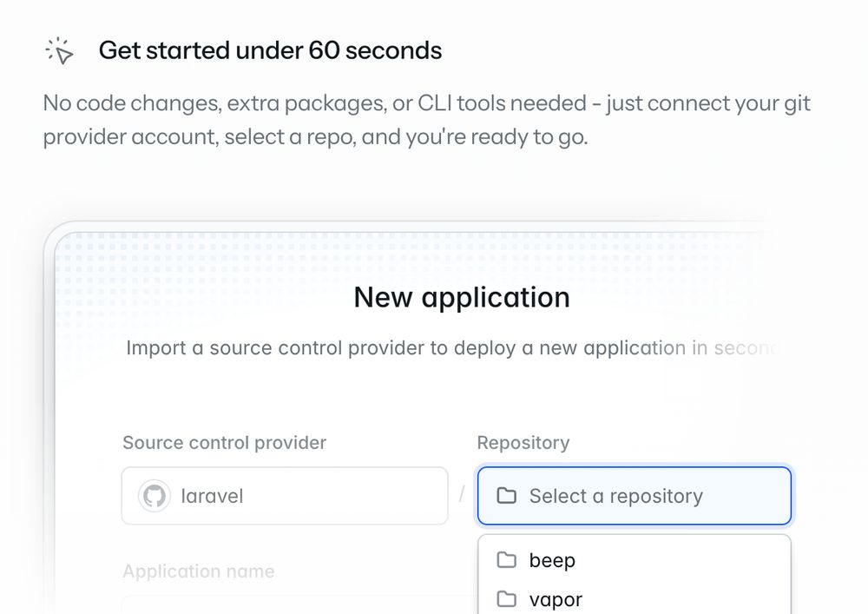The width and height of the screenshot is (868, 614).
Task: Click the folder icon next to vapor
Action: tap(507, 599)
